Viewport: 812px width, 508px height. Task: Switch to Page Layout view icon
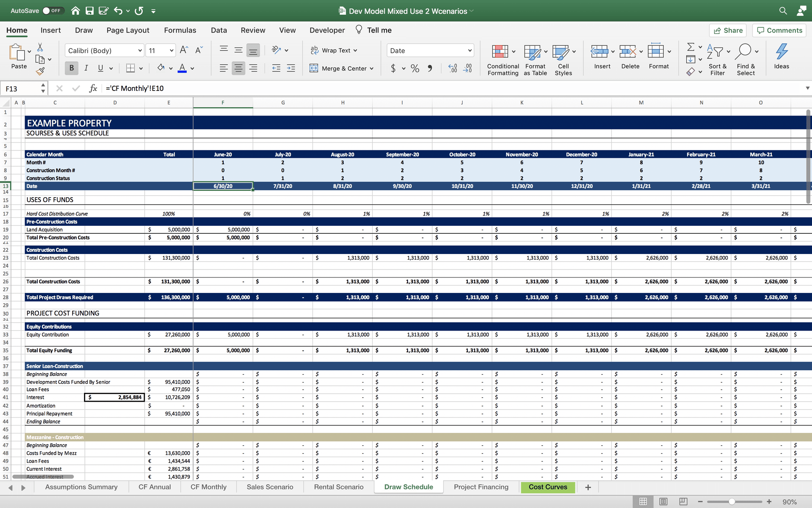click(x=663, y=502)
